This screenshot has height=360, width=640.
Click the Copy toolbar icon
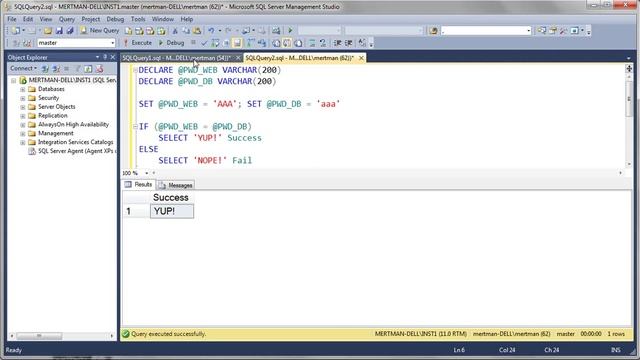pos(186,31)
